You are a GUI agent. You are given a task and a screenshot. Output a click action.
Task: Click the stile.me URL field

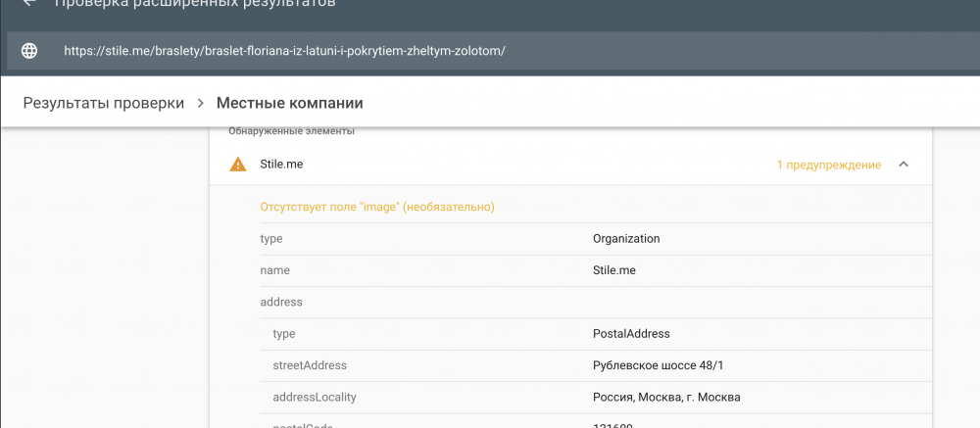284,51
